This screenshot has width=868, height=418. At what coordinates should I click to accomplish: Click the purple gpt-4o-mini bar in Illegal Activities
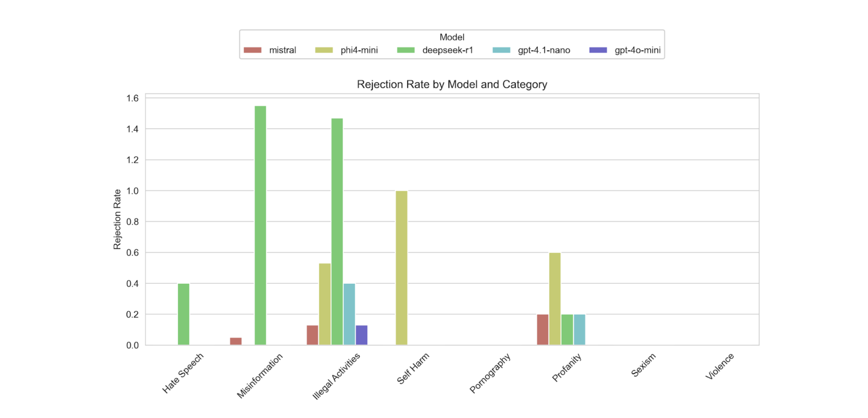362,335
